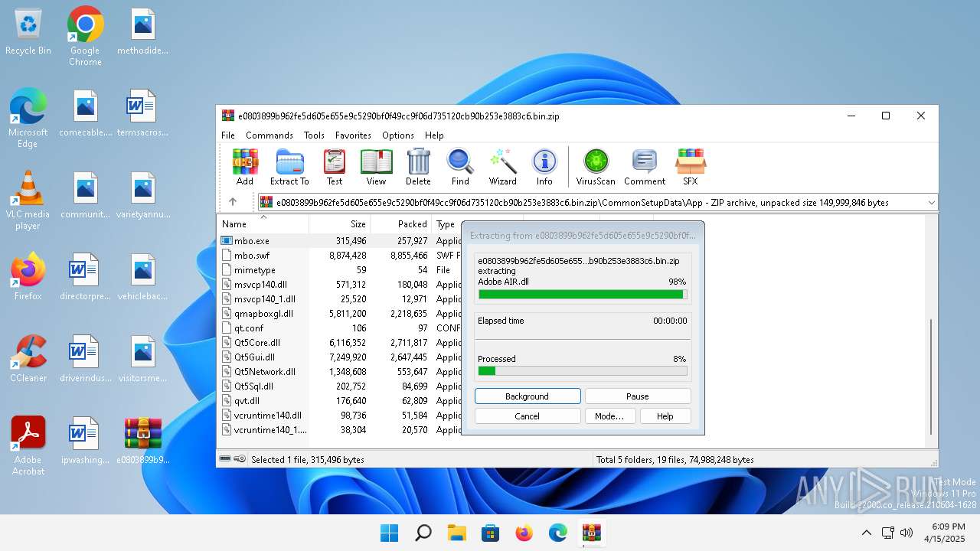The width and height of the screenshot is (980, 551).
Task: Go up one folder level arrow
Action: point(233,202)
